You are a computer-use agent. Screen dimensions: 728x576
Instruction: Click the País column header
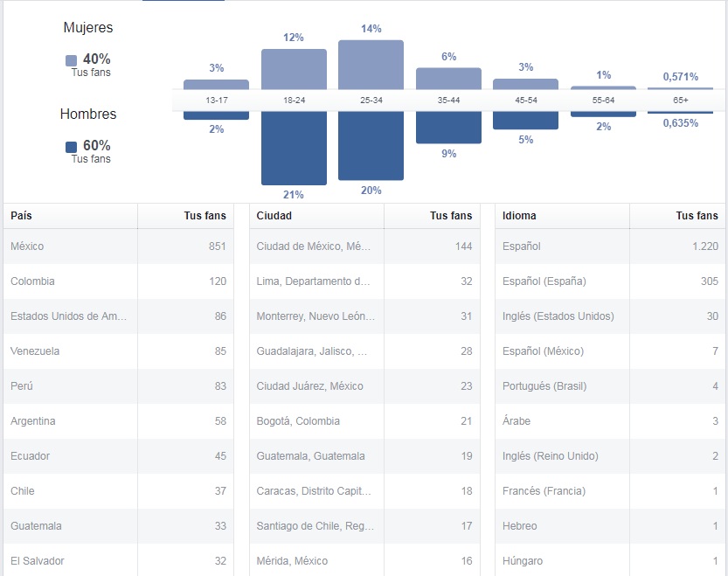pyautogui.click(x=70, y=216)
